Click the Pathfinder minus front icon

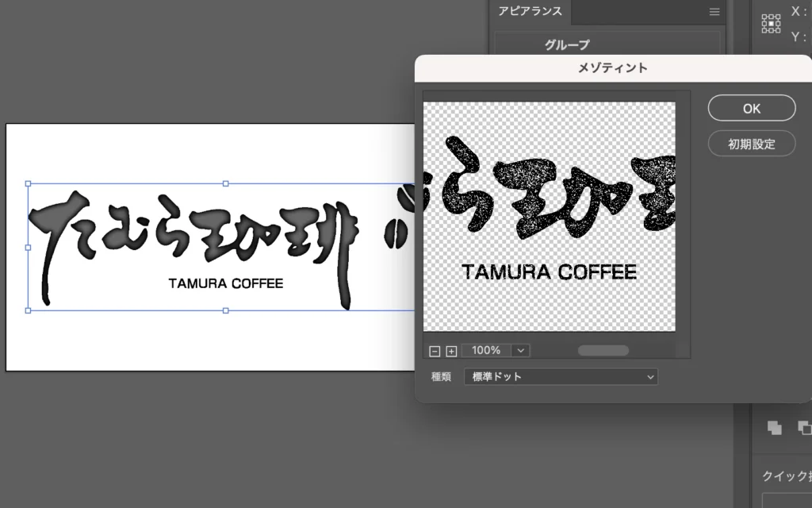804,427
